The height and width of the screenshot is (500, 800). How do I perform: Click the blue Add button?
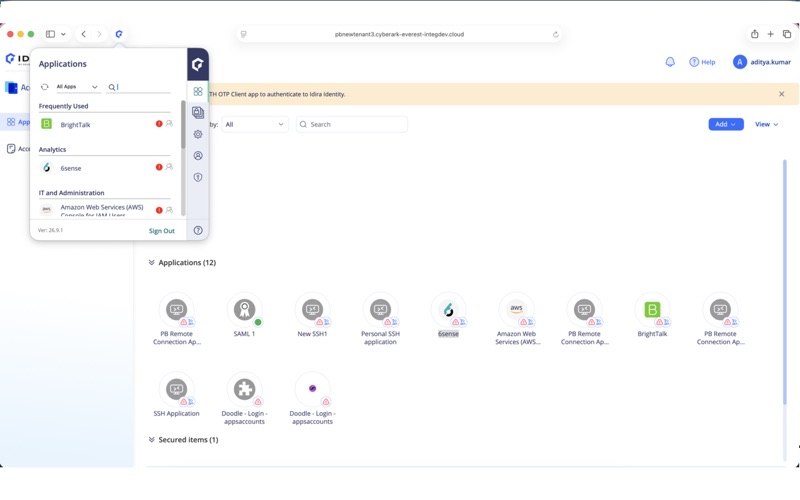click(x=726, y=124)
